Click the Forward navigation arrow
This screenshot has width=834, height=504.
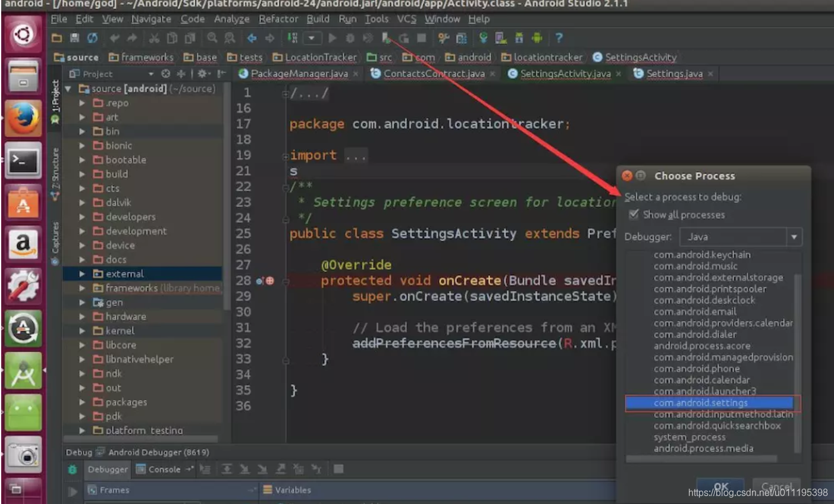(269, 38)
